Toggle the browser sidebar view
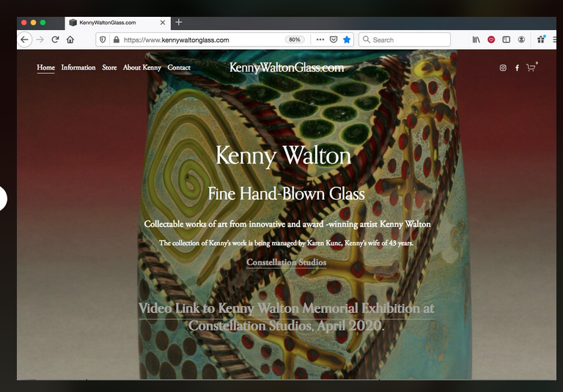563x392 pixels. point(506,40)
